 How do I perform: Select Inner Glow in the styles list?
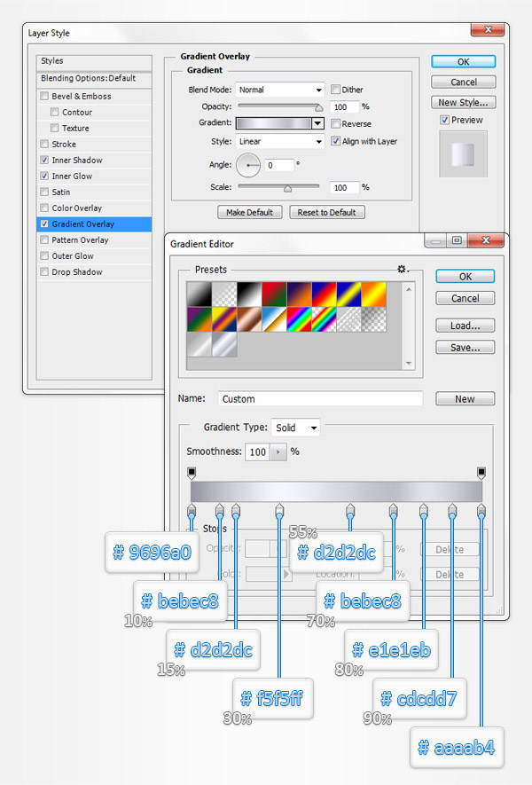(72, 177)
